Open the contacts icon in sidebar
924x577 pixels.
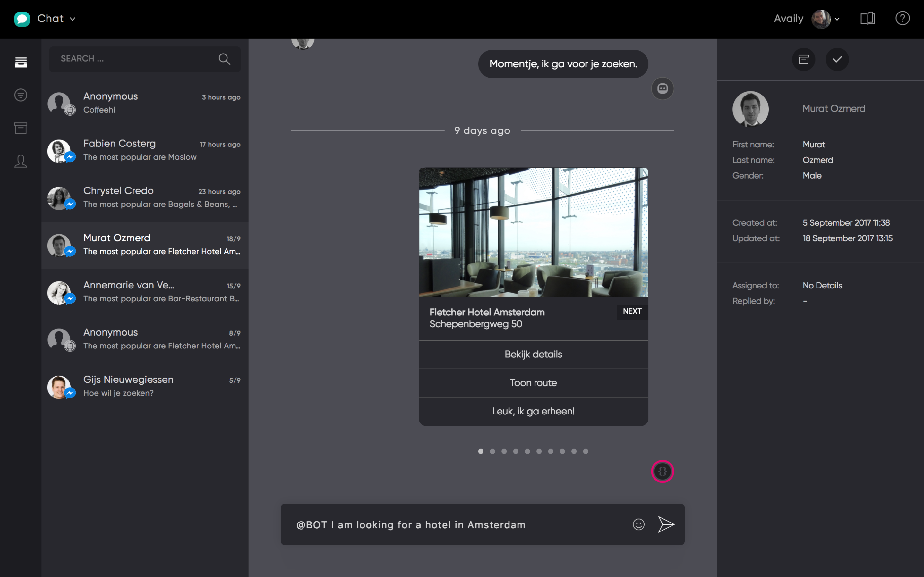click(x=21, y=161)
